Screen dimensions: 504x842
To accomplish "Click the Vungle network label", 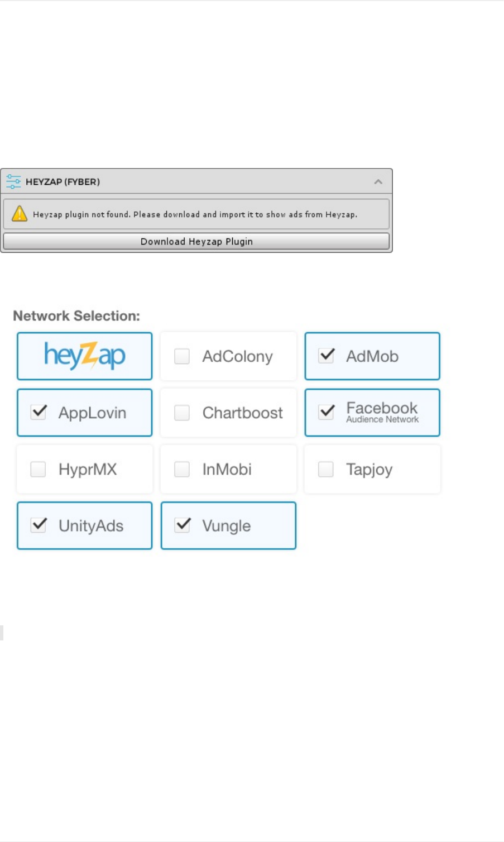I will point(226,526).
